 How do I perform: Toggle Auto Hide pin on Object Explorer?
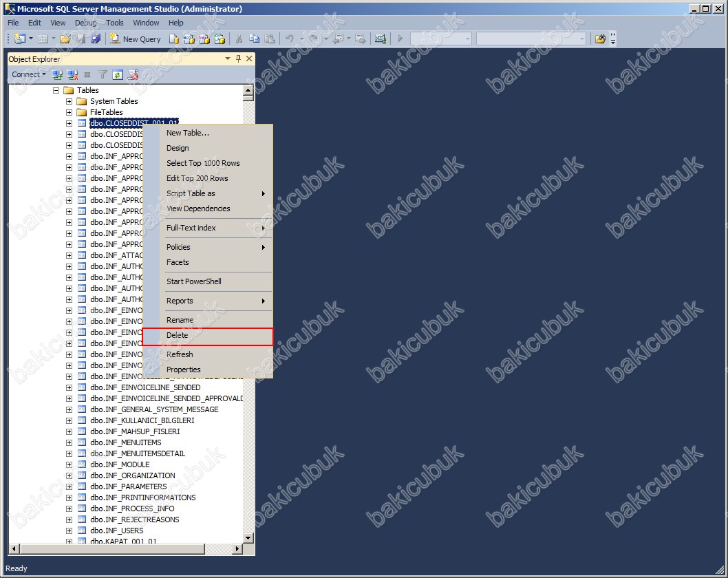tap(238, 58)
